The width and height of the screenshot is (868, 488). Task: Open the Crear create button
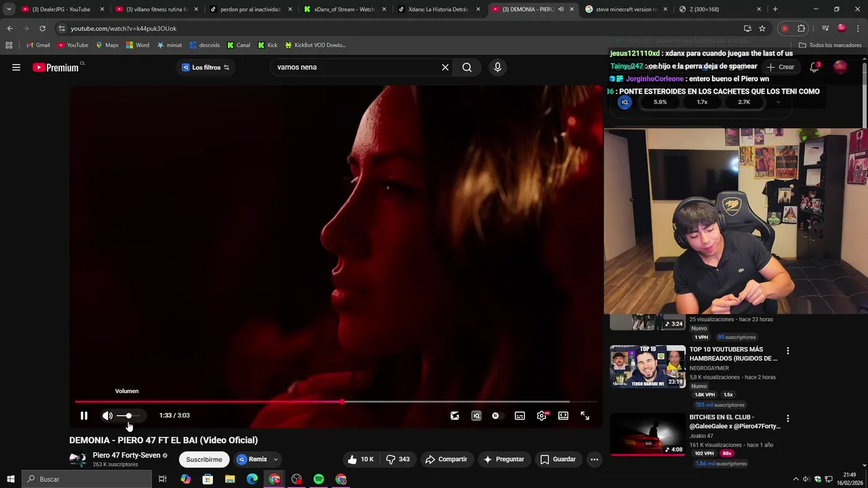point(780,67)
